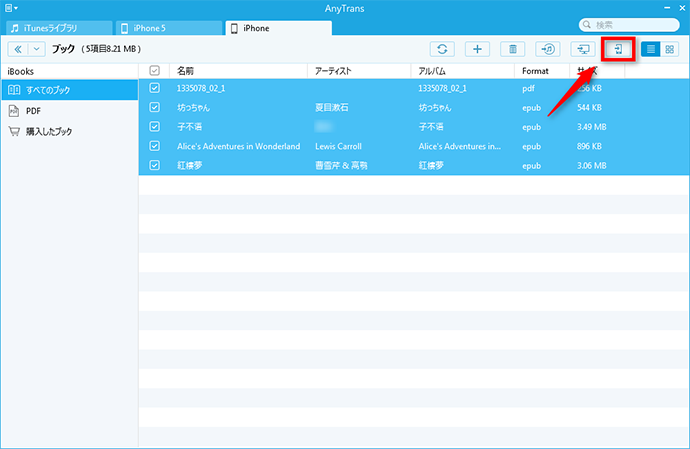
Task: Click the iBooks sidebar heading
Action: (x=21, y=71)
